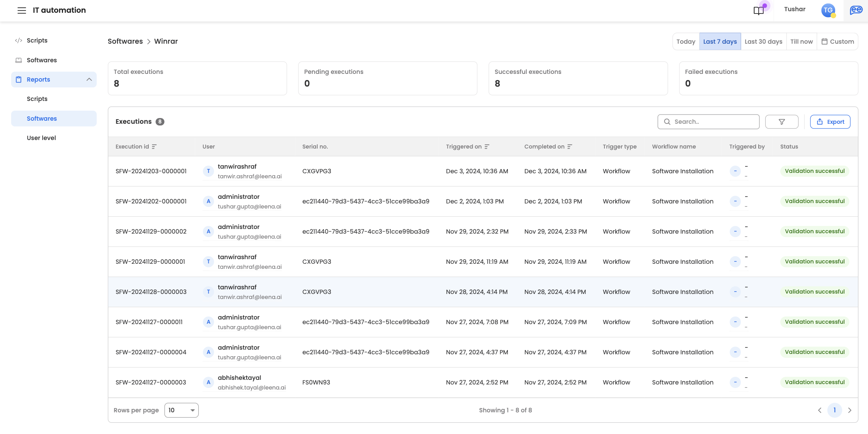This screenshot has width=868, height=434.
Task: Collapse the Reports sidebar section
Action: (x=89, y=80)
